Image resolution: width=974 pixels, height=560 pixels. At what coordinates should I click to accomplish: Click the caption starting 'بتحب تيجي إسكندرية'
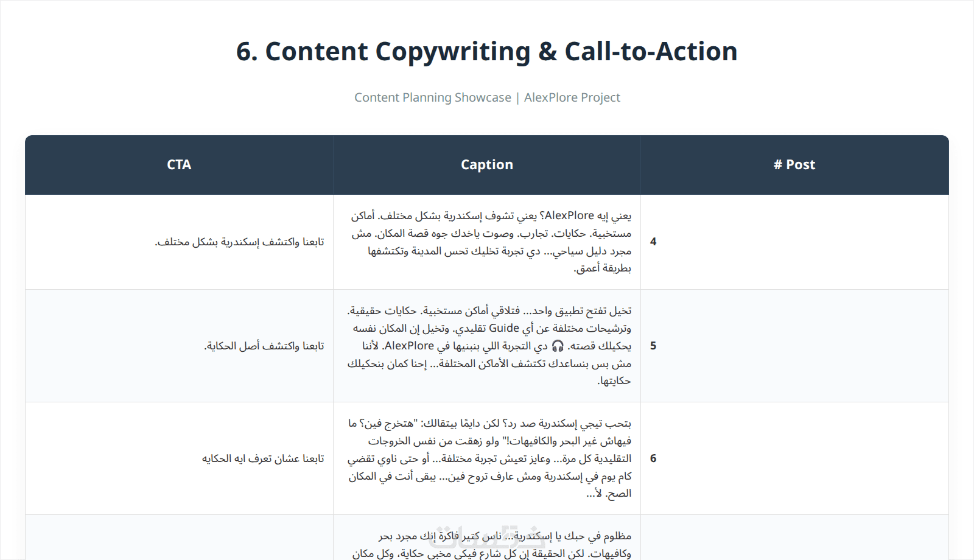(489, 458)
